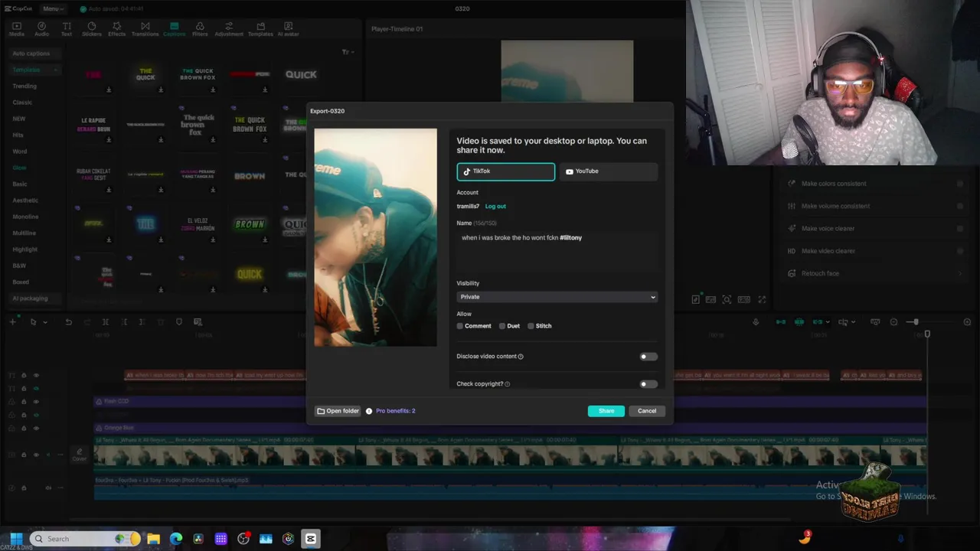Mute the audio track speaker icon
The width and height of the screenshot is (980, 551).
coord(49,487)
